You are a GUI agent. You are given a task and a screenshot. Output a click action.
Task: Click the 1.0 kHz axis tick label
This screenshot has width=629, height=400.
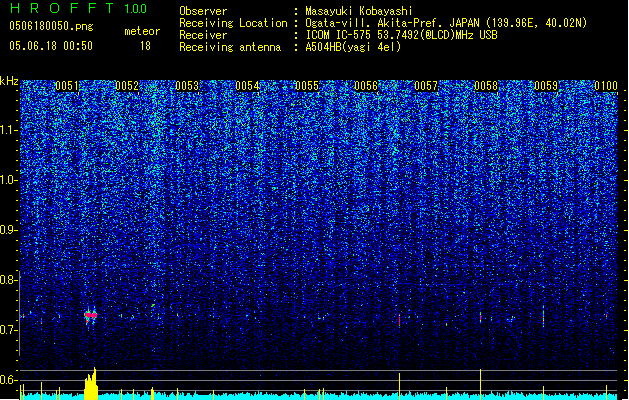(x=9, y=180)
